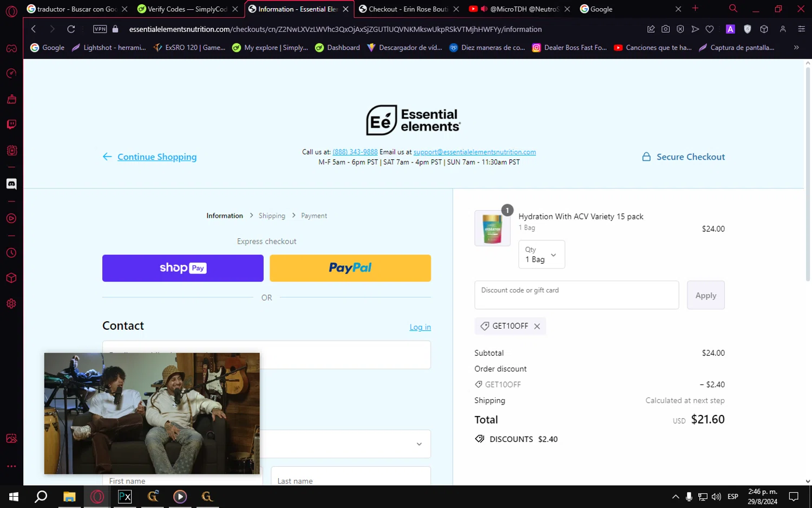Open History clock icon in sidebar
Screen dimensions: 812x508
11,253
